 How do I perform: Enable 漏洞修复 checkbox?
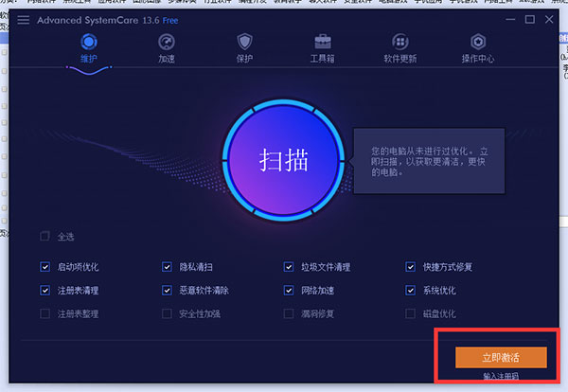pos(289,313)
